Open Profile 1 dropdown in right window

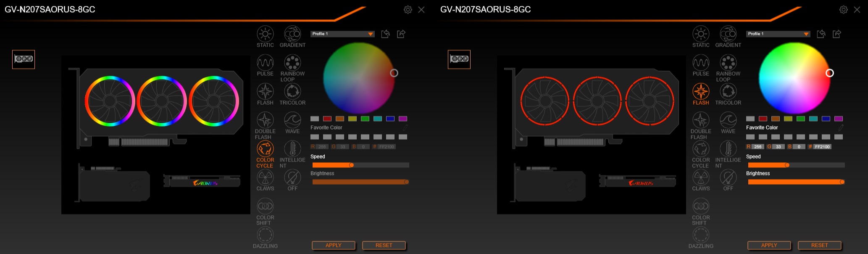click(x=778, y=34)
